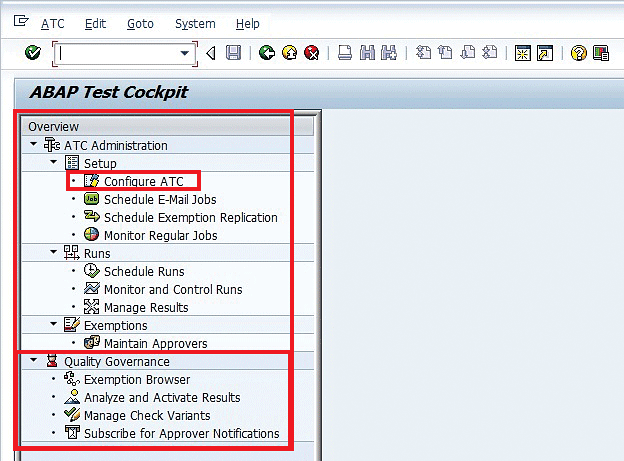Select the Runs folder label

(x=97, y=254)
